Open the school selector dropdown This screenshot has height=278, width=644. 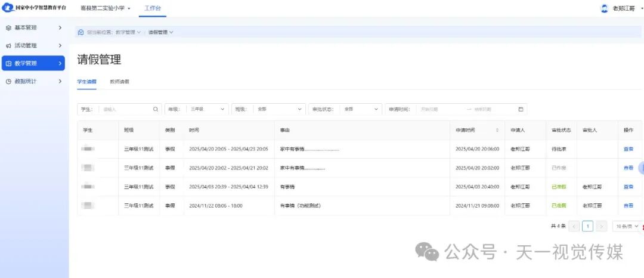106,8
